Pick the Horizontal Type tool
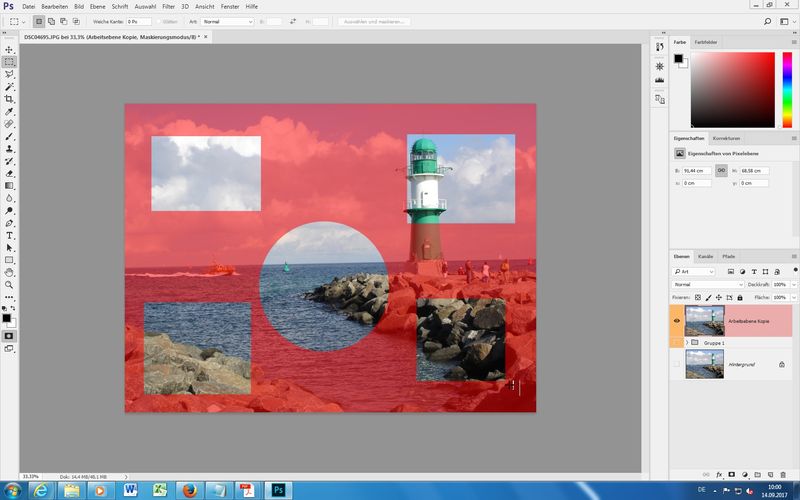800x500 pixels. pos(10,235)
